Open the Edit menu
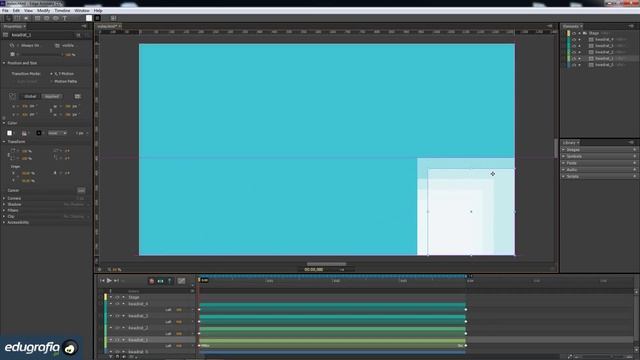 point(16,11)
